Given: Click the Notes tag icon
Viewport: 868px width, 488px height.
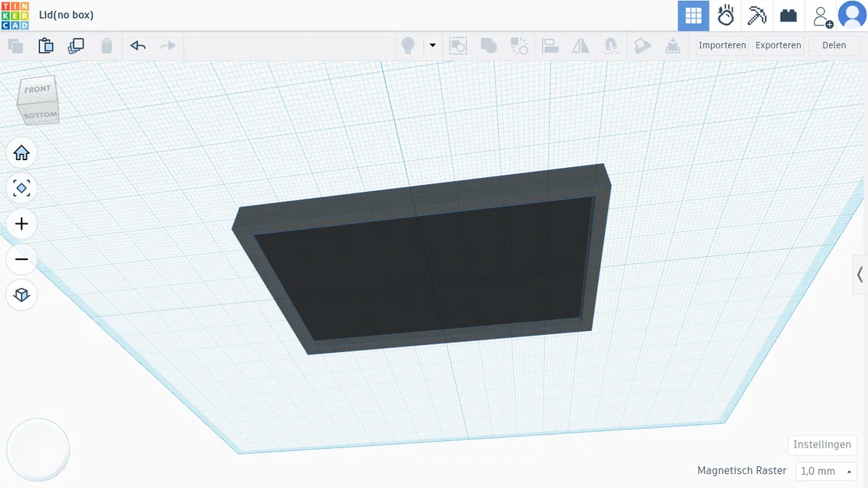Looking at the screenshot, I should (x=642, y=46).
